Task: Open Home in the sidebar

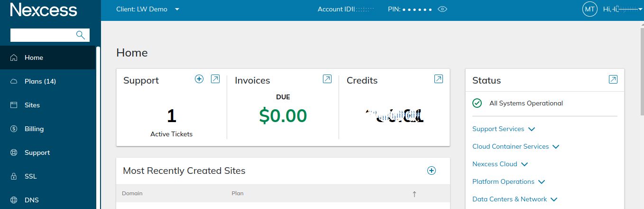Action: [47, 57]
